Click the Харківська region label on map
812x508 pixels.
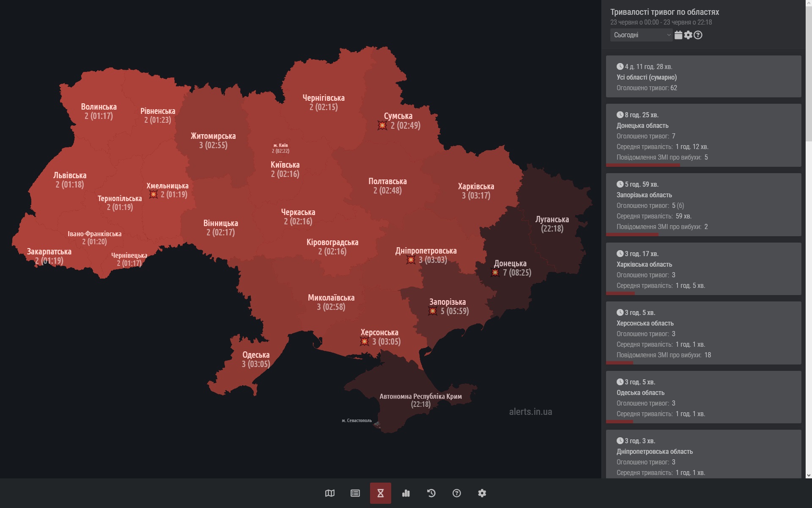coord(476,186)
